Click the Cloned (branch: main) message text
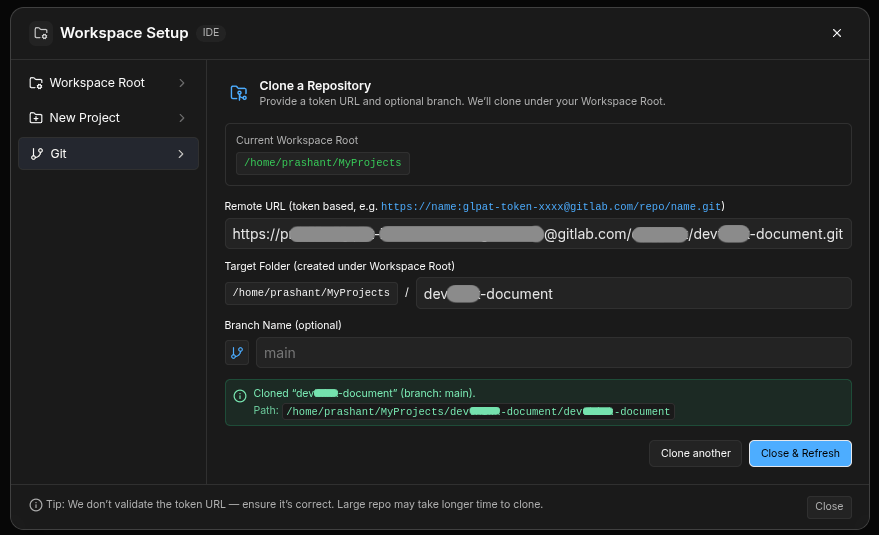Viewport: 879px width, 535px height. [364, 393]
